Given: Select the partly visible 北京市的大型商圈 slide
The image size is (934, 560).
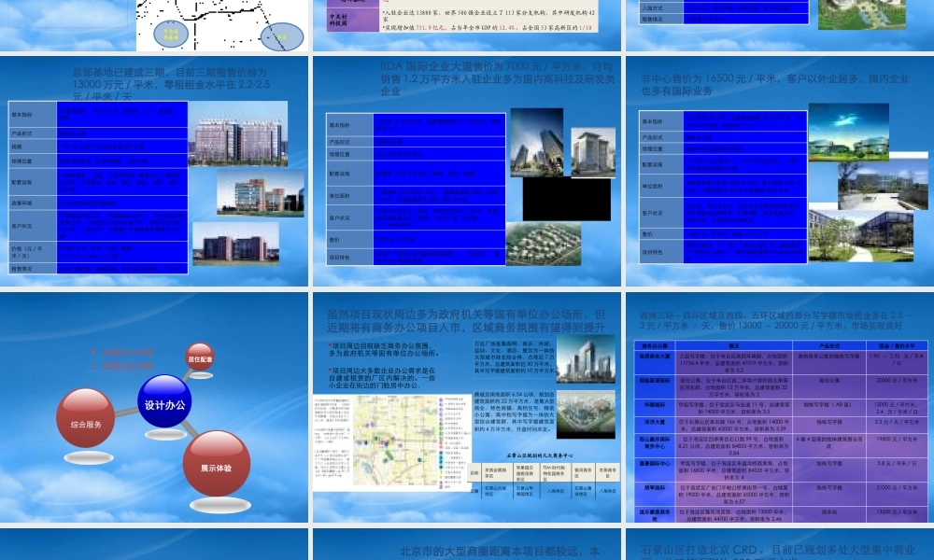Looking at the screenshot, I should [x=467, y=544].
